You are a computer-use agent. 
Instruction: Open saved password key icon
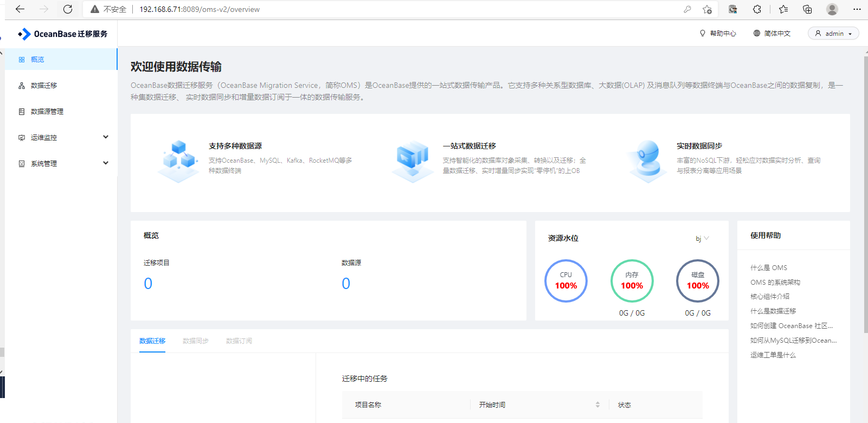click(x=687, y=9)
